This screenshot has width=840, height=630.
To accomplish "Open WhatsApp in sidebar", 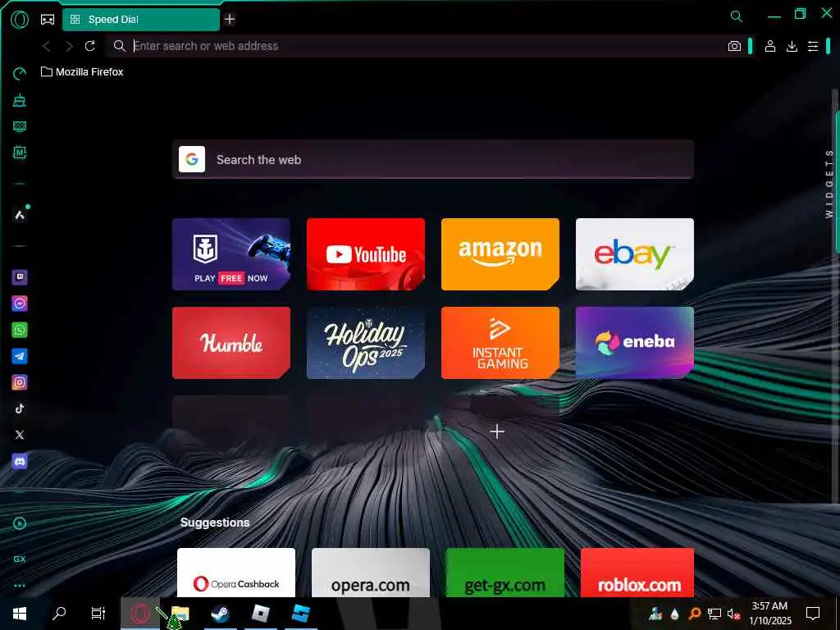I will [20, 330].
